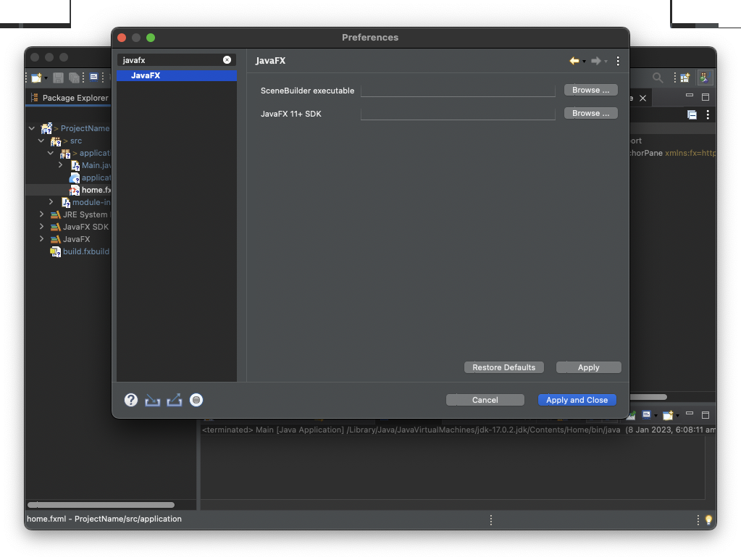Maximize the Console view
This screenshot has height=560, width=741.
pyautogui.click(x=706, y=415)
